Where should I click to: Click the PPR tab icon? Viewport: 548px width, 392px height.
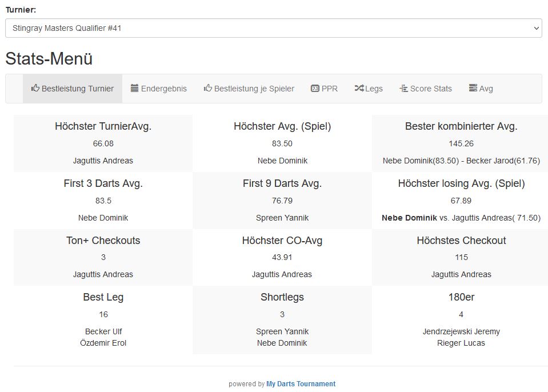[315, 89]
